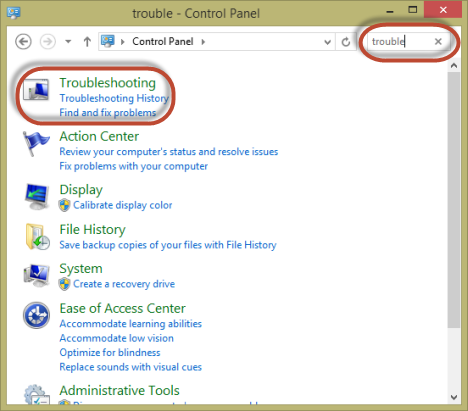The width and height of the screenshot is (468, 411).
Task: Minimize the Control Panel window
Action: [390, 11]
